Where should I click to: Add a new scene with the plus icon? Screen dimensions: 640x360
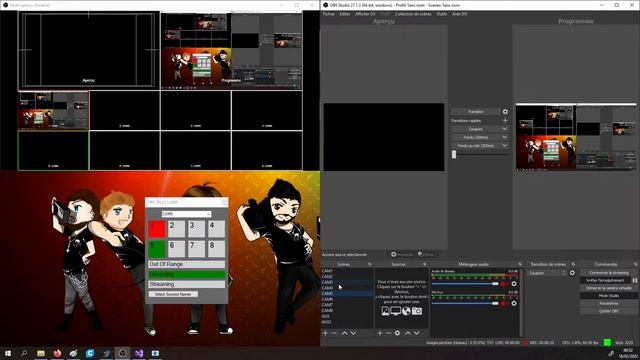click(325, 333)
